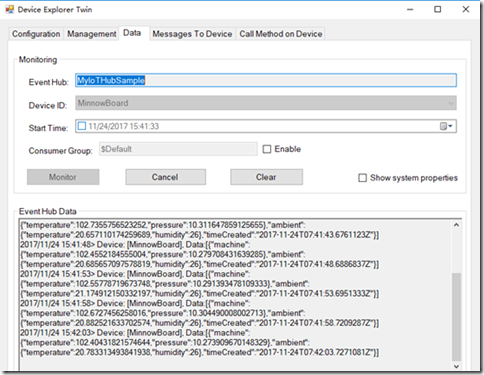Open the Start Time calendar picker
Image resolution: width=484 pixels, height=375 pixels.
(446, 126)
